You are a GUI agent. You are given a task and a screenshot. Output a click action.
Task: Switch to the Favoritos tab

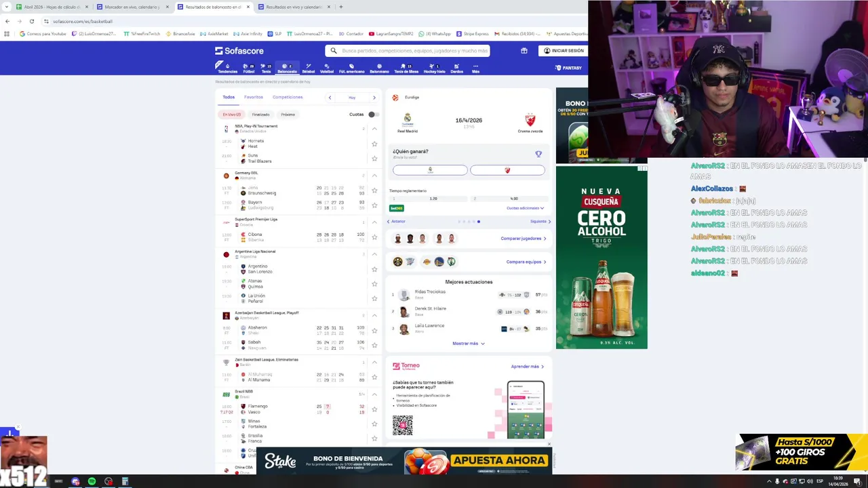254,97
